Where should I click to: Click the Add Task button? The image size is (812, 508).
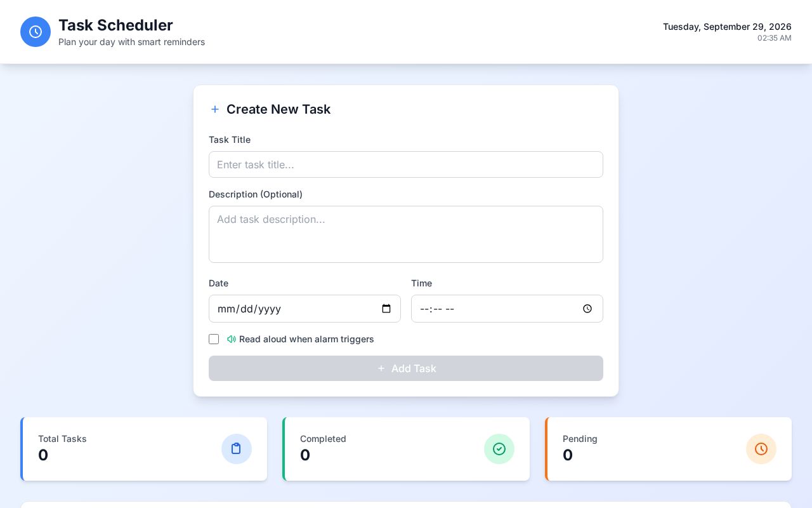406,368
